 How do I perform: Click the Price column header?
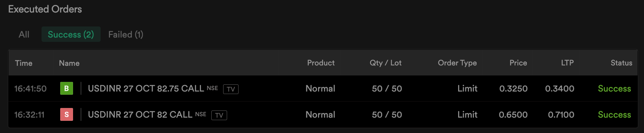(x=518, y=63)
